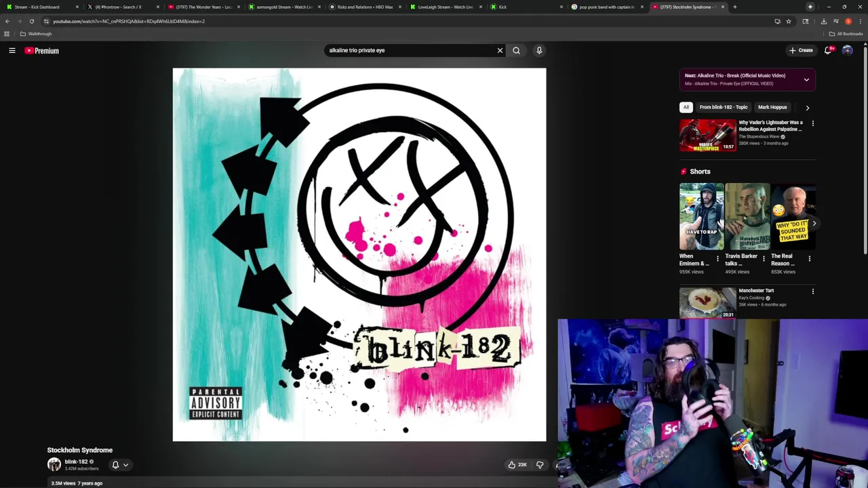868x488 pixels.
Task: Switch to the #frontrow Search X tab
Action: (123, 7)
